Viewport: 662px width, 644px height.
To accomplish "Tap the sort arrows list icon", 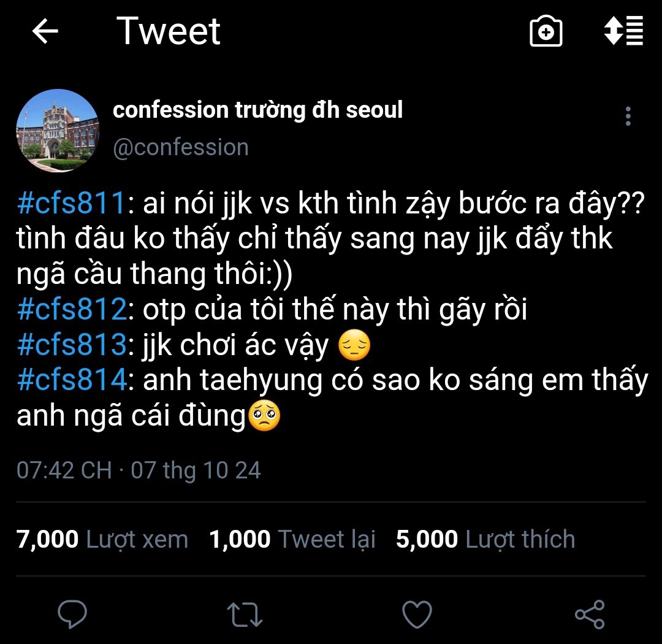I will (x=623, y=31).
